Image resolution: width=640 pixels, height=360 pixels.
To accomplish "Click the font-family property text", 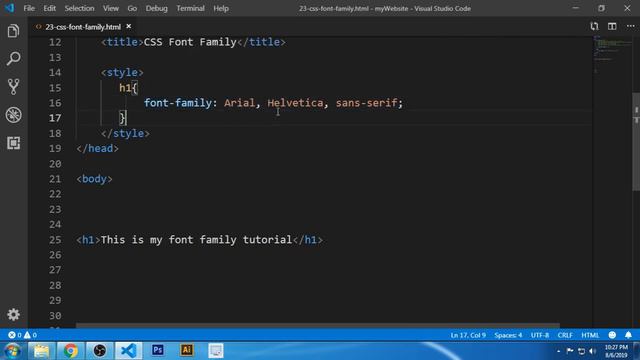I will pyautogui.click(x=178, y=103).
